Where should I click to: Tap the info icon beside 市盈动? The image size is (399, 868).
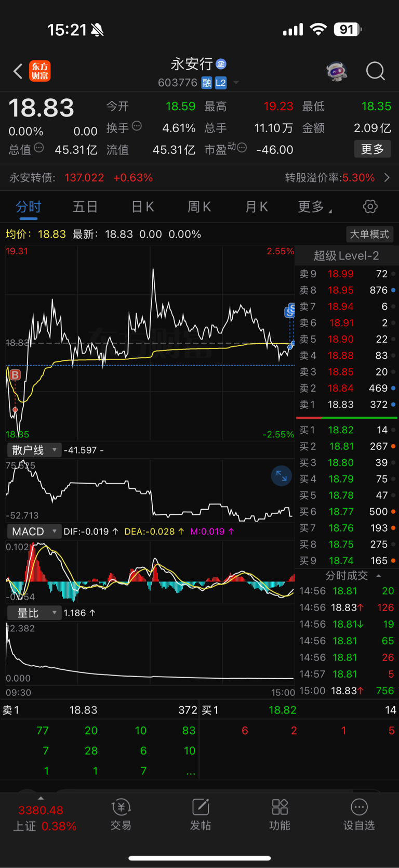pyautogui.click(x=242, y=148)
